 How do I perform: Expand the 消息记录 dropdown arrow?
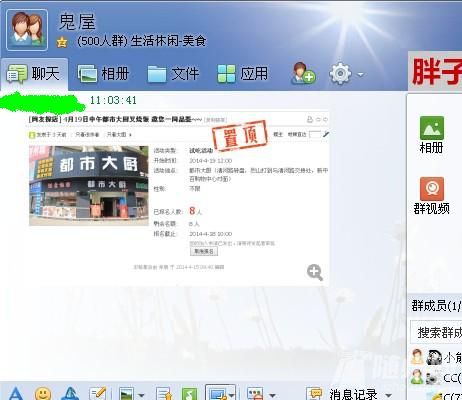pyautogui.click(x=388, y=395)
